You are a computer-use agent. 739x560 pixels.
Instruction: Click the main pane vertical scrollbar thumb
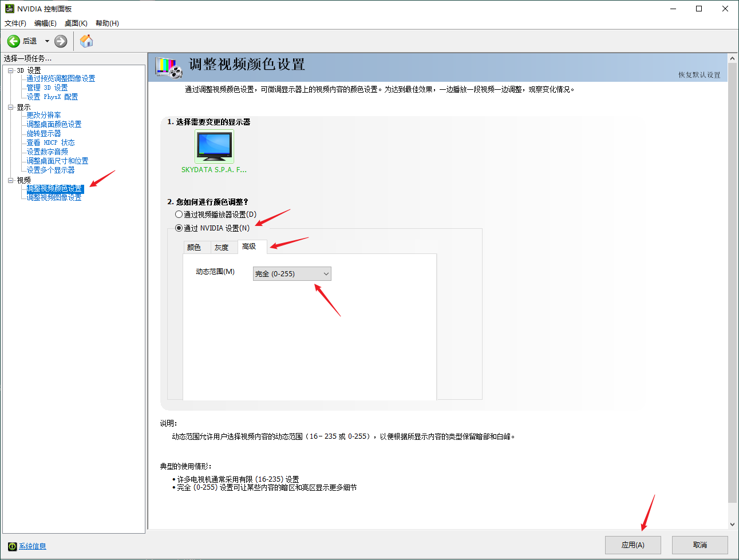(x=732, y=283)
